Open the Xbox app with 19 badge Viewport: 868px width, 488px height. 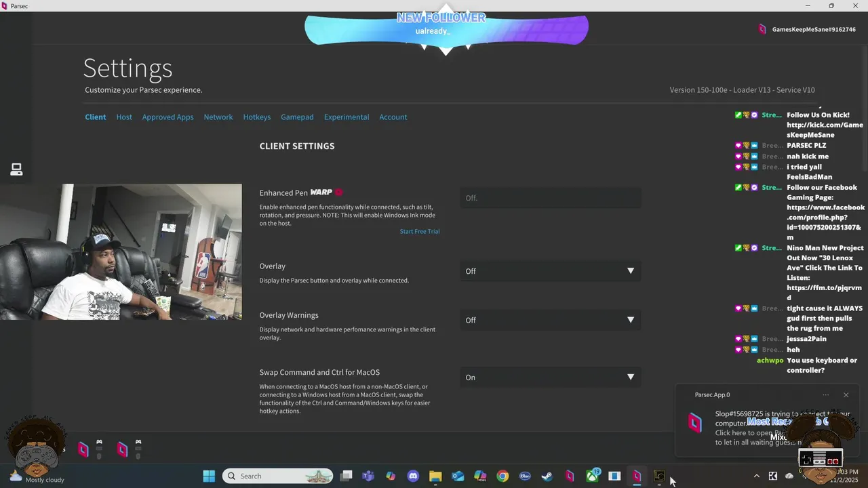(x=593, y=475)
